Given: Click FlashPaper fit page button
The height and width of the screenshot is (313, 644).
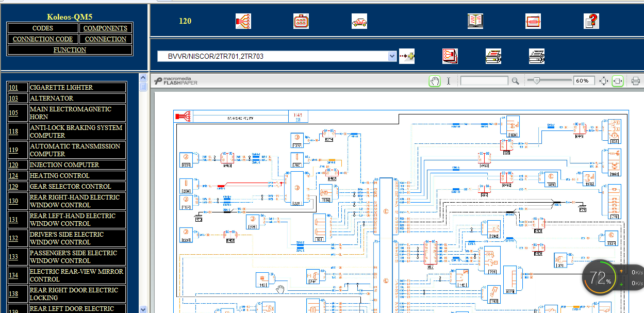Looking at the screenshot, I should click(x=604, y=81).
